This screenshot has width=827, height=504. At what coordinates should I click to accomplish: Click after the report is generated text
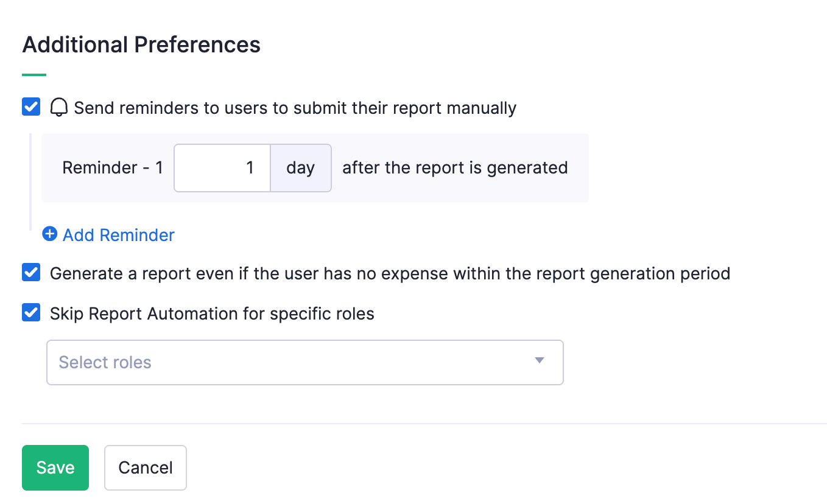click(x=454, y=167)
